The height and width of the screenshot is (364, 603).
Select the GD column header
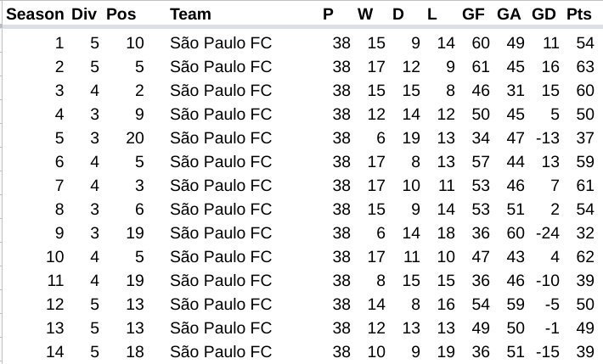coord(544,14)
